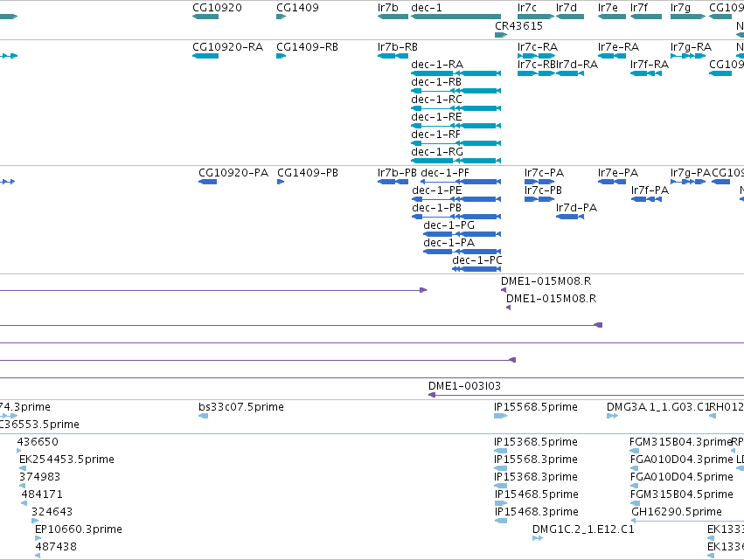
Task: Select the dec-1-RC transcript
Action: tap(456, 108)
